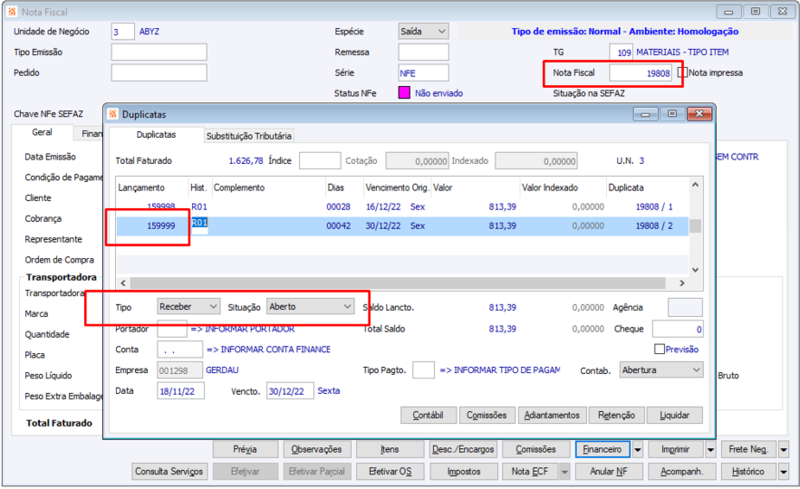Click the Data field showing 18/11/22

tap(181, 391)
